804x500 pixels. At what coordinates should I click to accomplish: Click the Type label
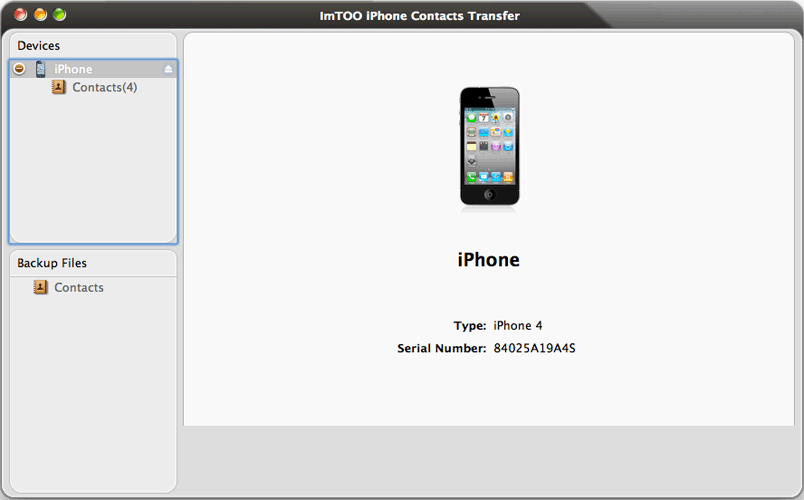[470, 326]
